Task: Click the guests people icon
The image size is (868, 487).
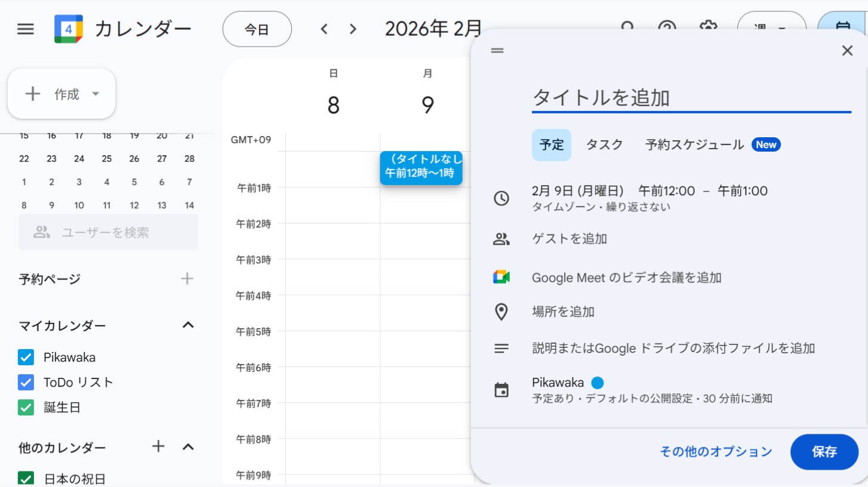Action: (x=501, y=239)
